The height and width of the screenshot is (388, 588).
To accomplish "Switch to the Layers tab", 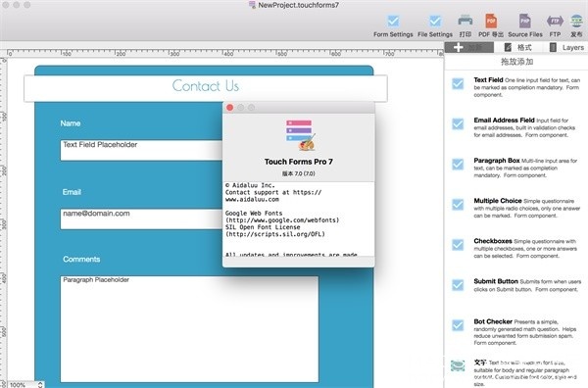I will 566,47.
